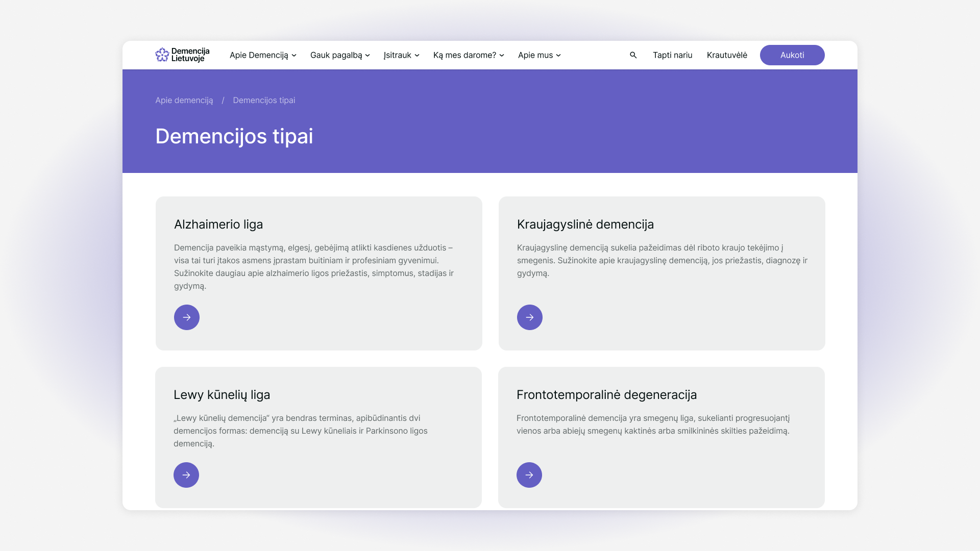Select the Frontotemporalinė degeneracija heading
The image size is (980, 551).
(606, 395)
